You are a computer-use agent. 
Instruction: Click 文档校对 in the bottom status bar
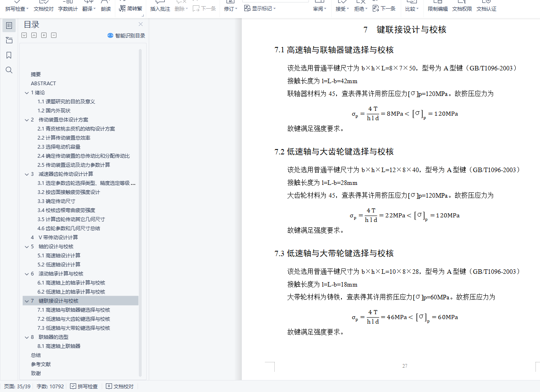120,386
